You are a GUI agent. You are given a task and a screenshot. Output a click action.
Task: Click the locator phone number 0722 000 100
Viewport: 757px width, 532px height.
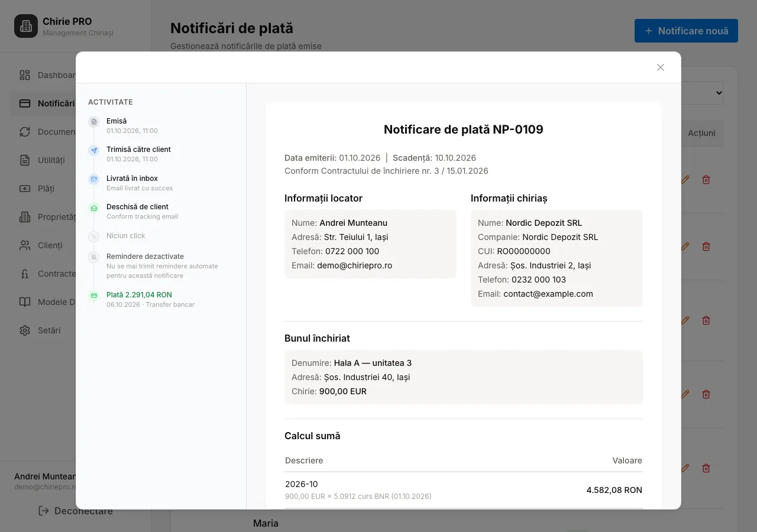(352, 251)
